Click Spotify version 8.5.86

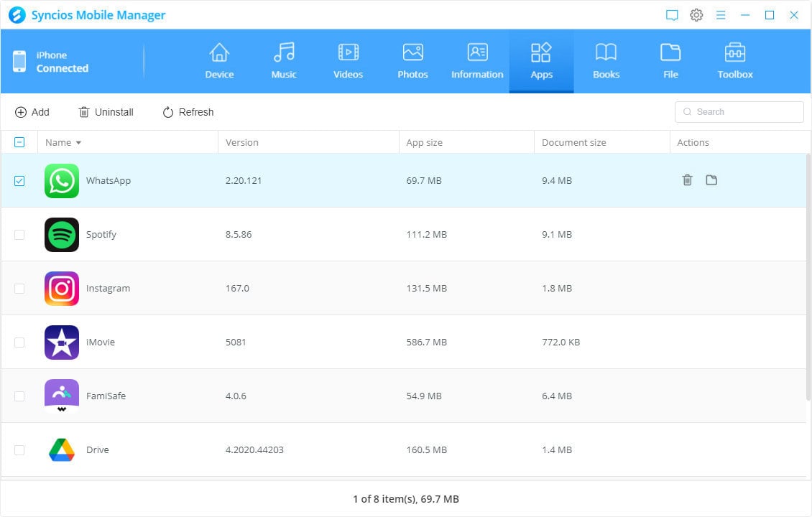point(239,234)
